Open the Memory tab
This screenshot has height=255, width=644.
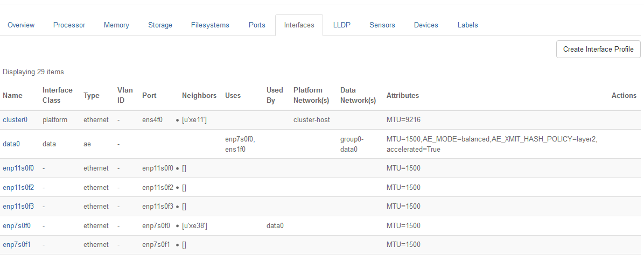click(116, 25)
